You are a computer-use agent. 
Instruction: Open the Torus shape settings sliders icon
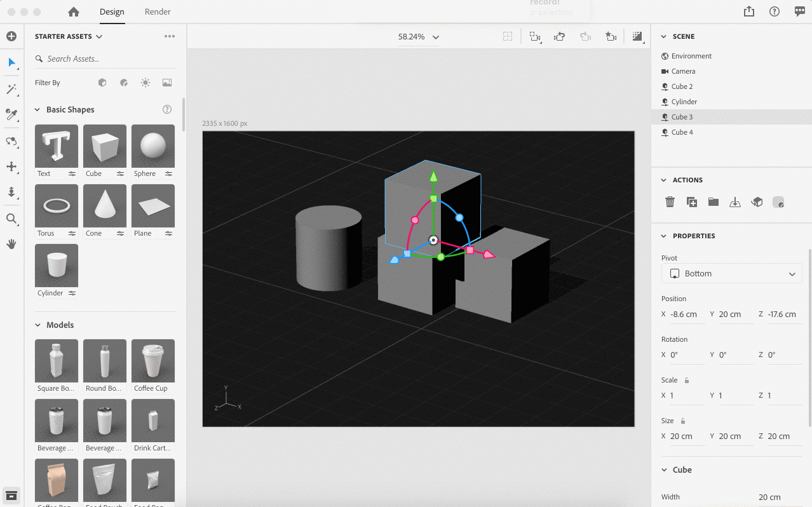point(72,233)
